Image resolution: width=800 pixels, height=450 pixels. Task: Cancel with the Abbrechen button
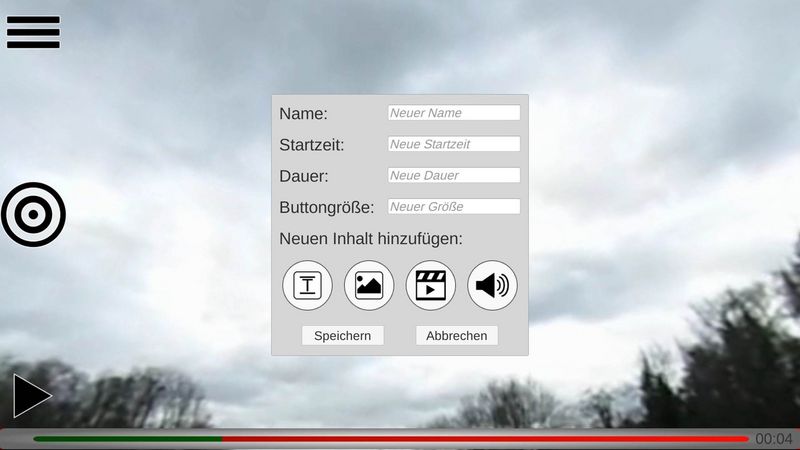[457, 336]
